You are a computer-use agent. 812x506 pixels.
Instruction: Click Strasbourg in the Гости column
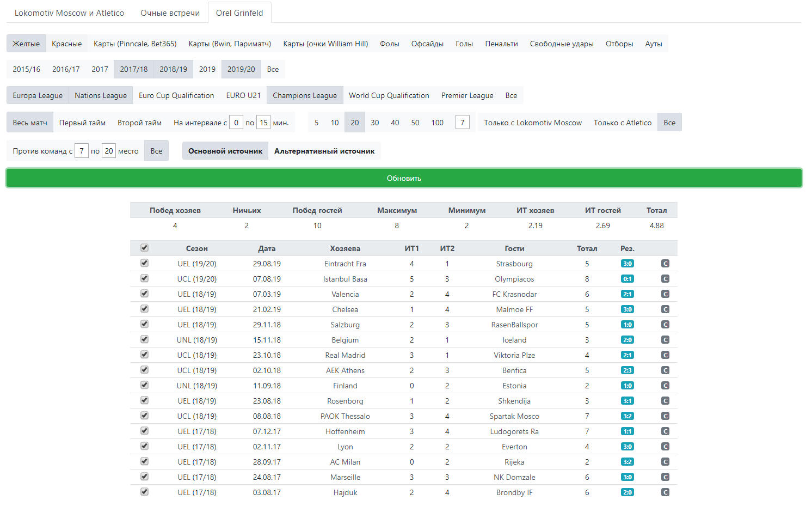(x=514, y=264)
